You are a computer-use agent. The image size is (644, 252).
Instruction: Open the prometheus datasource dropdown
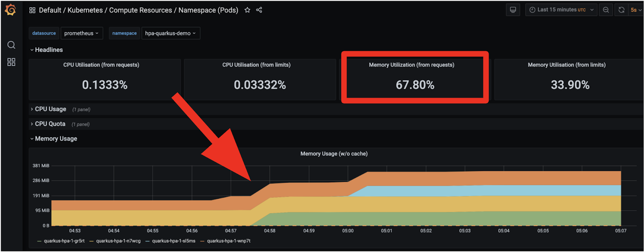(x=82, y=33)
